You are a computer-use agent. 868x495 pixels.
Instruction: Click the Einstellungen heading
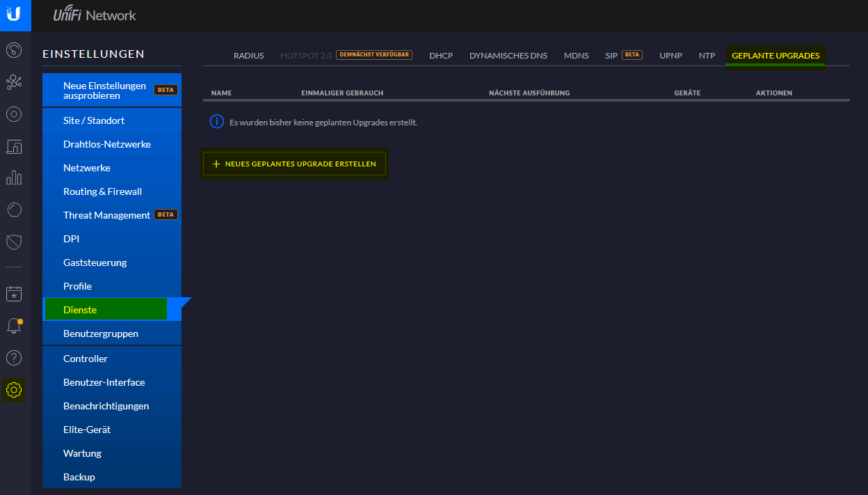click(x=93, y=54)
